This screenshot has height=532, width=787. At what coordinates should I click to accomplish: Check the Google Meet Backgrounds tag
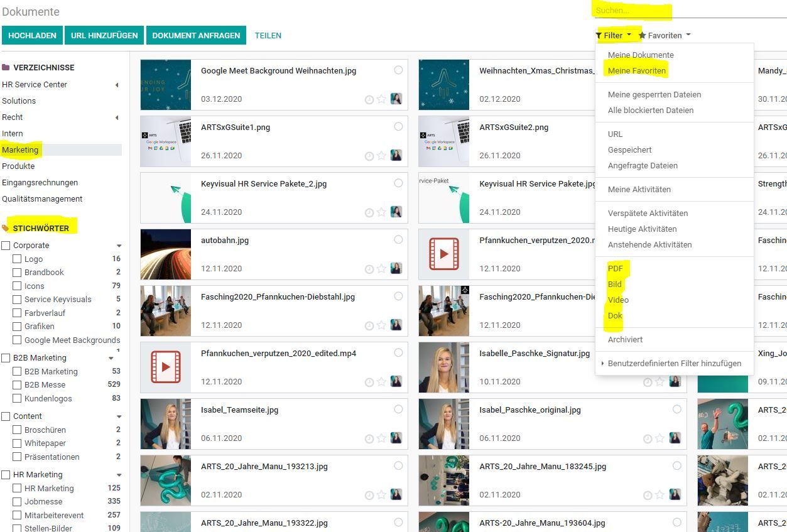point(17,340)
